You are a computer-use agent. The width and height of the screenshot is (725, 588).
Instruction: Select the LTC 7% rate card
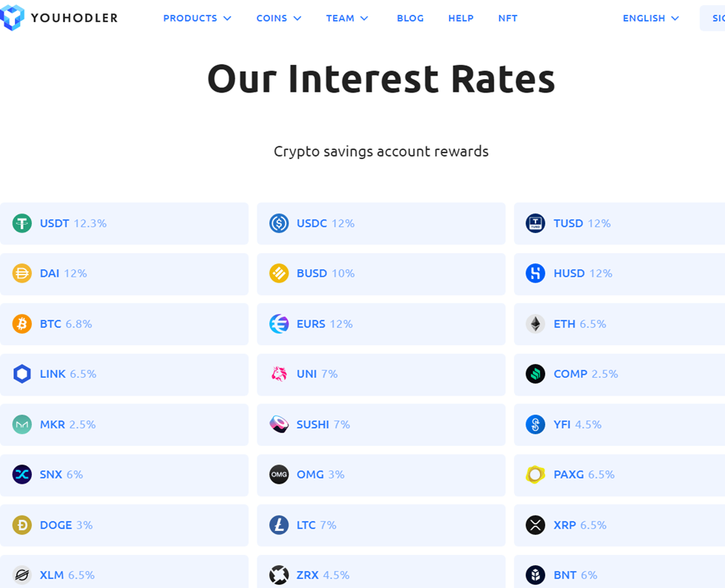(x=381, y=525)
